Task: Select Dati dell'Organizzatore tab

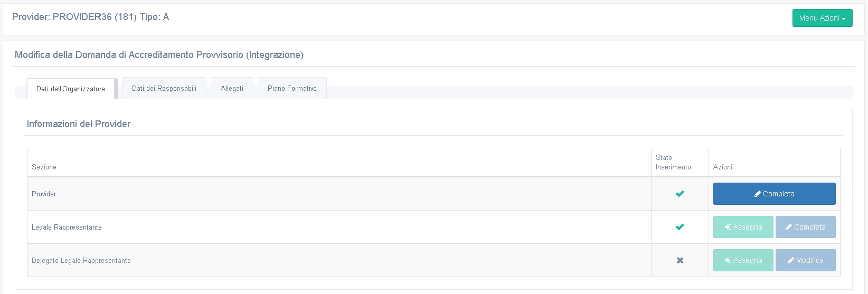Action: [x=71, y=89]
